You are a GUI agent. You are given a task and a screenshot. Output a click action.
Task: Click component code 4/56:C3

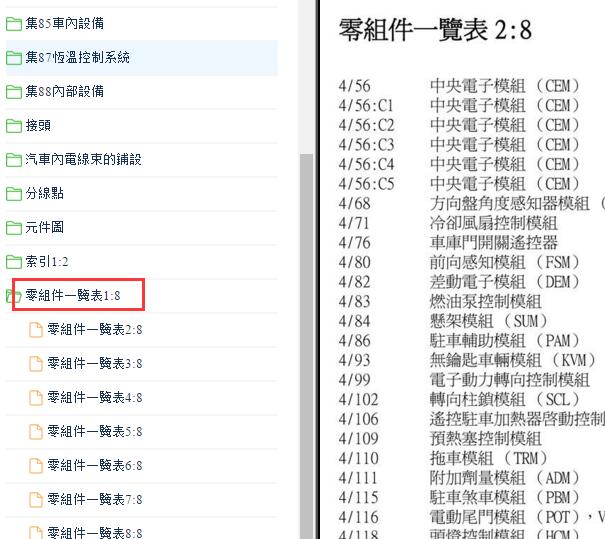pos(367,145)
